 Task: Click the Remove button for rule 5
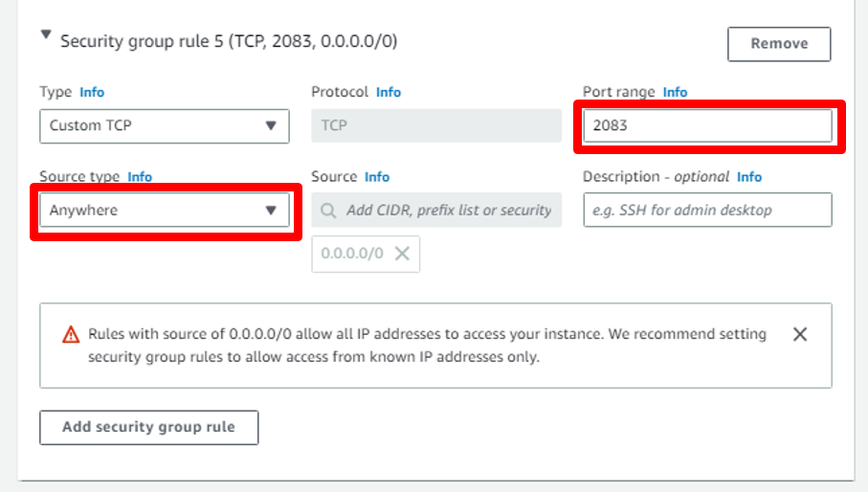[x=778, y=43]
